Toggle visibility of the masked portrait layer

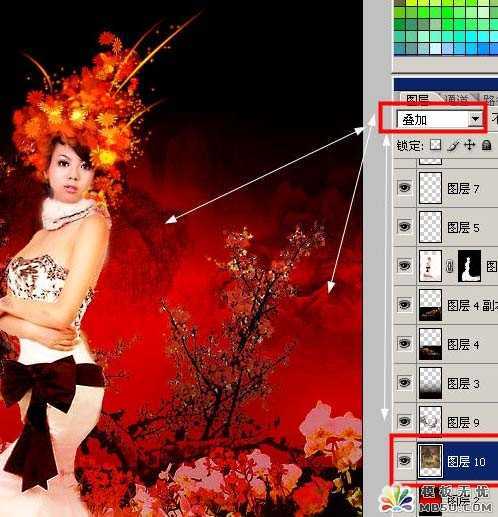pos(405,266)
